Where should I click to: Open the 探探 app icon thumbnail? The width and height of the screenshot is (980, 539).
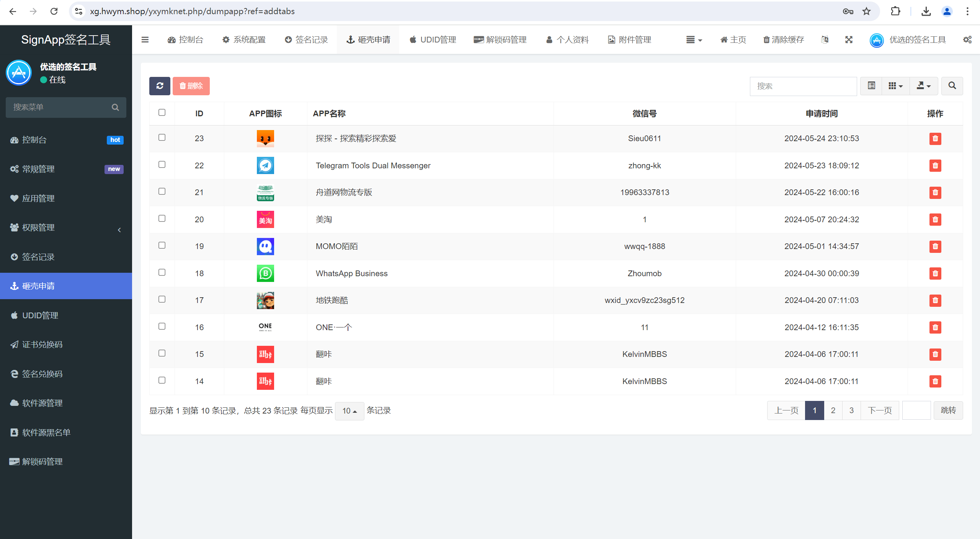(265, 138)
